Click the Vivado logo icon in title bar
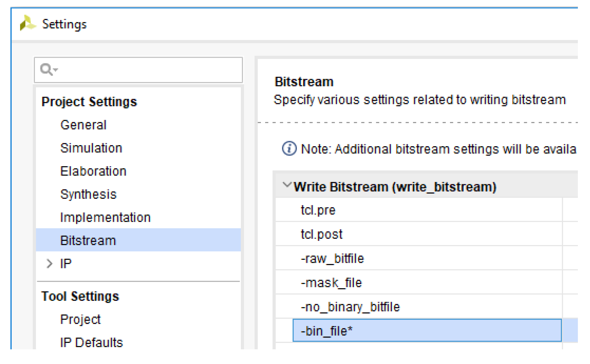The height and width of the screenshot is (364, 590). click(28, 23)
